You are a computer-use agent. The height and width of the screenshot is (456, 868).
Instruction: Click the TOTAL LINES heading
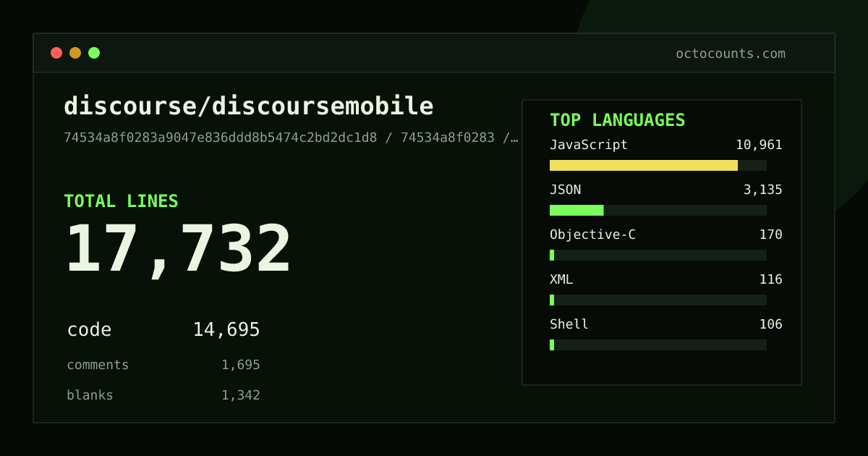pos(121,201)
